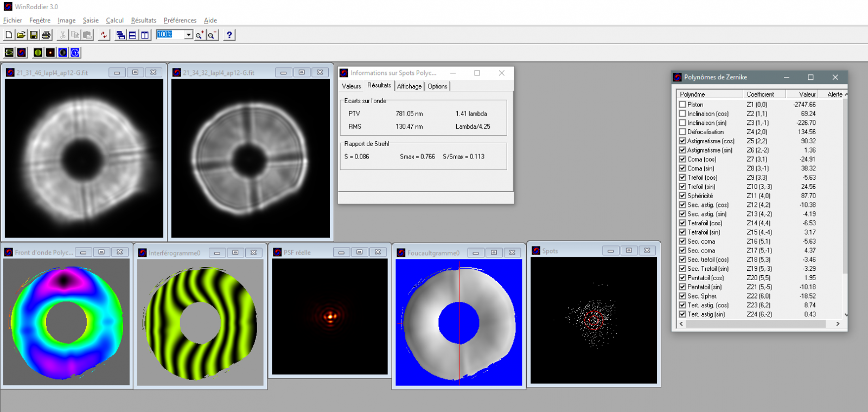868x412 pixels.
Task: Create a new file with the blank page icon
Action: [x=9, y=35]
